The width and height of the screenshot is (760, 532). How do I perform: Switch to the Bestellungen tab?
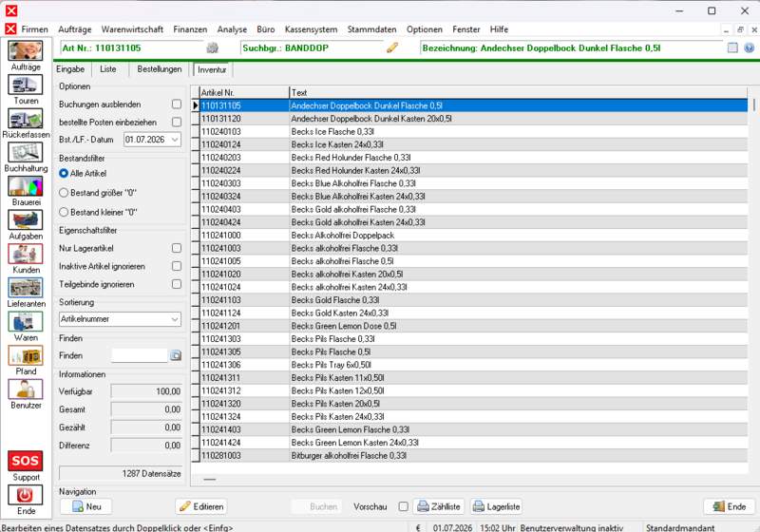[x=160, y=69]
